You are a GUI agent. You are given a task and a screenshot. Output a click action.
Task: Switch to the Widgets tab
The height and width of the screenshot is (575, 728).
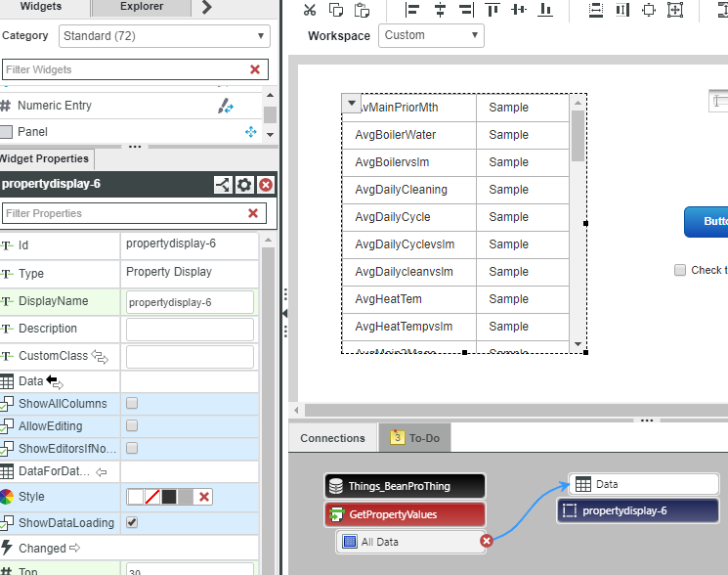coord(41,7)
